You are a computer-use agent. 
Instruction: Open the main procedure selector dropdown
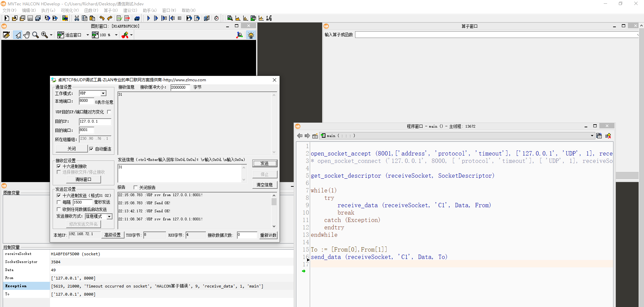592,136
